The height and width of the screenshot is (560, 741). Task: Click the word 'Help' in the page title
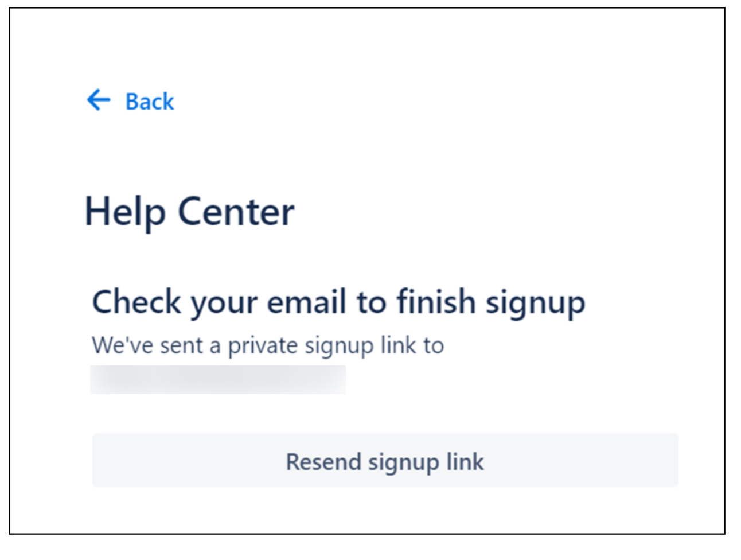[125, 212]
